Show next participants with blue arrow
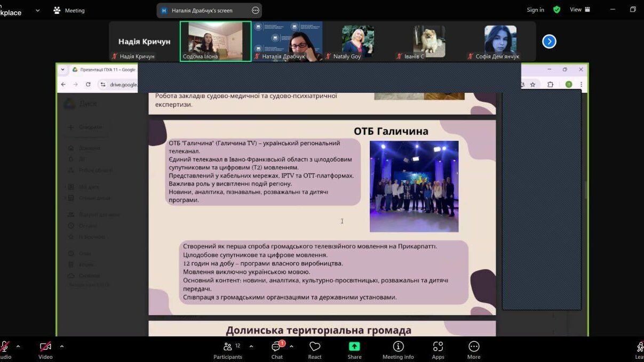Image resolution: width=644 pixels, height=362 pixels. pyautogui.click(x=549, y=42)
